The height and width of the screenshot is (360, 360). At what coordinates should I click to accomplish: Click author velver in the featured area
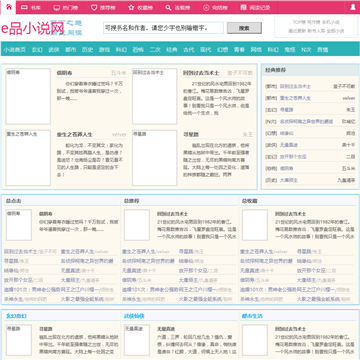click(x=119, y=135)
